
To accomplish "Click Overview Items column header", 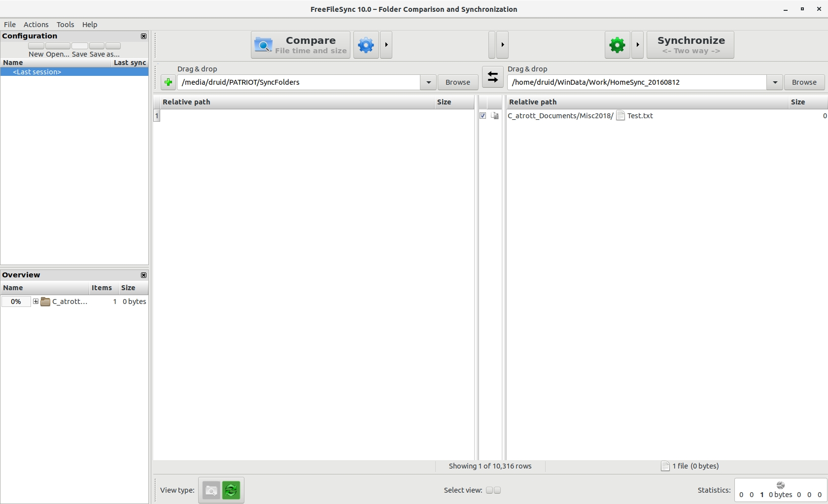I will [x=103, y=288].
